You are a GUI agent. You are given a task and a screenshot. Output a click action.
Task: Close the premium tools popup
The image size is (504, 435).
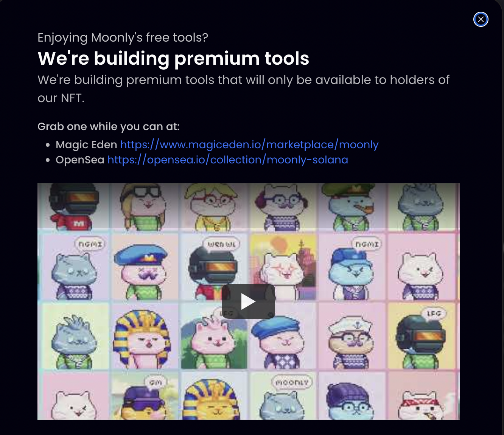click(481, 19)
